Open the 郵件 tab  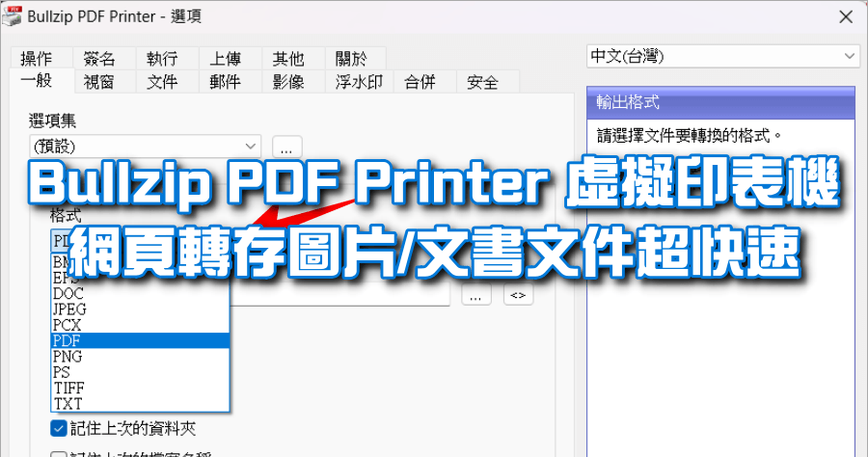231,82
